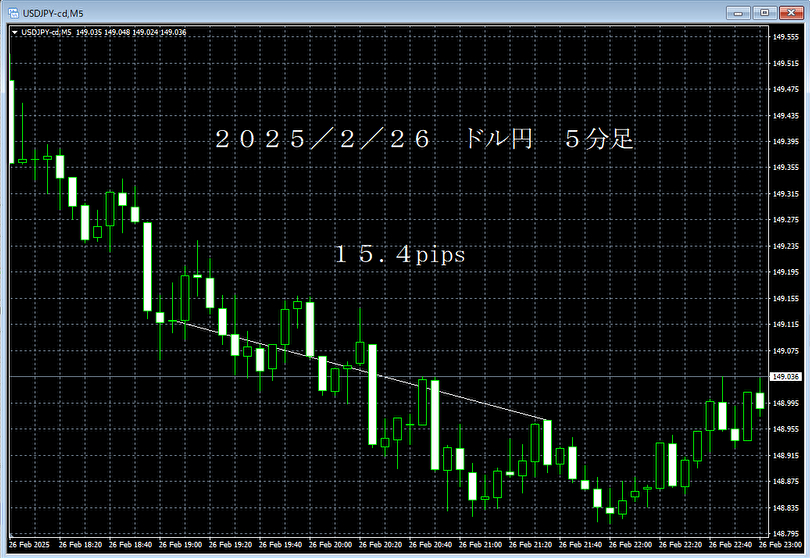Click price axis label 148.875

coord(786,482)
